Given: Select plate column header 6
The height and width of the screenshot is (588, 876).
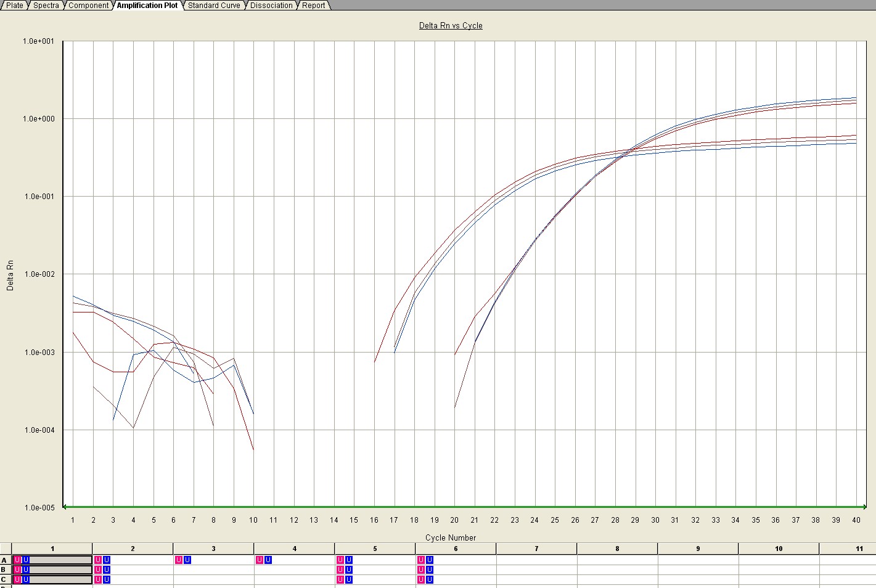Looking at the screenshot, I should pyautogui.click(x=456, y=549).
